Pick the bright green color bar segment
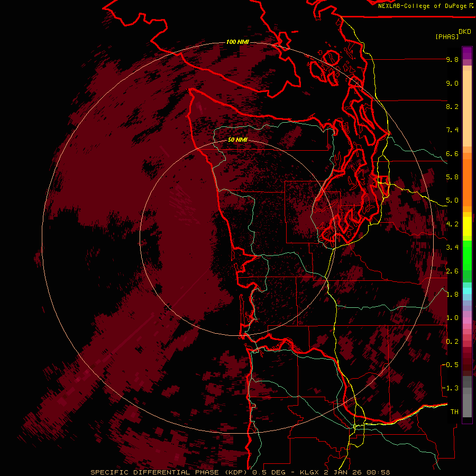The height and width of the screenshot is (476, 476). click(x=467, y=255)
